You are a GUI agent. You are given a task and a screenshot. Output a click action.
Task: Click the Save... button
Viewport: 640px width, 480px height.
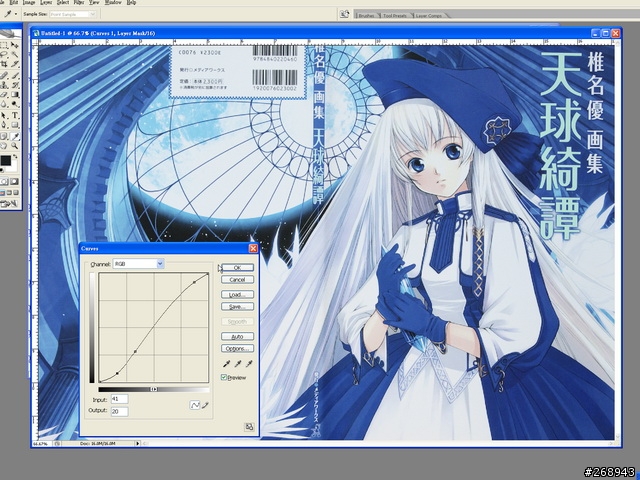click(x=237, y=307)
